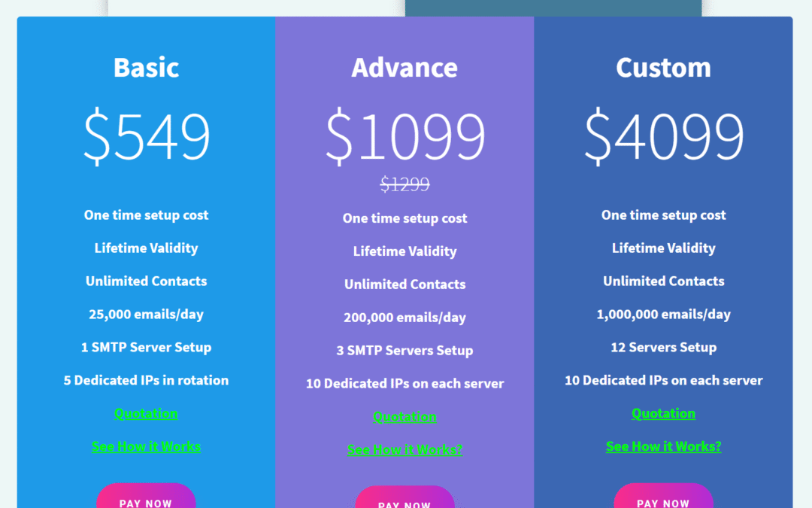Click the Basic plan heading
This screenshot has width=812, height=508.
[x=146, y=68]
